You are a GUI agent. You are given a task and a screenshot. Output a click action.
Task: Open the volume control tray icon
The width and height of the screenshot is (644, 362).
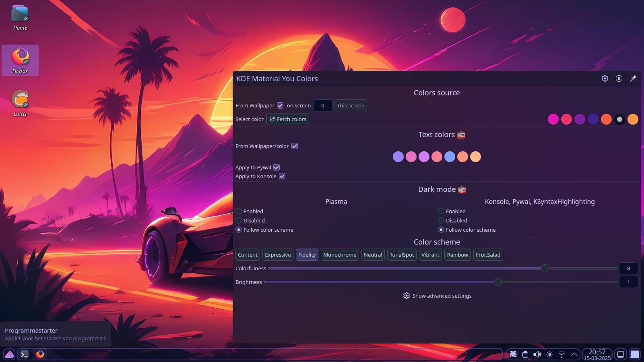537,354
